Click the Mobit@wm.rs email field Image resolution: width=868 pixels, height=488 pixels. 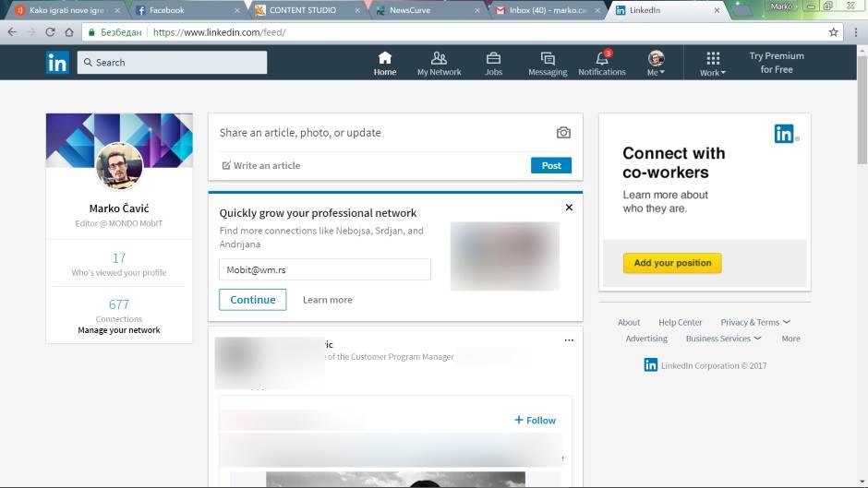pyautogui.click(x=324, y=269)
